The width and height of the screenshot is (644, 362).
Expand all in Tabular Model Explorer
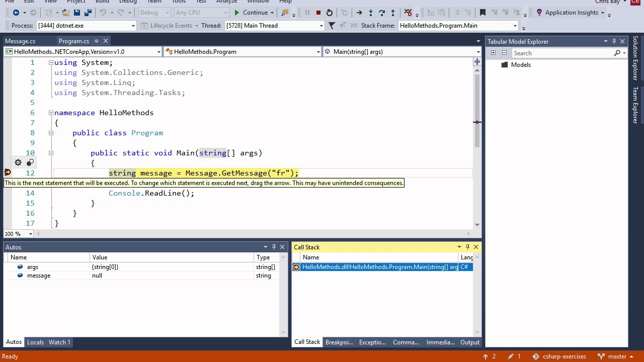pos(493,53)
